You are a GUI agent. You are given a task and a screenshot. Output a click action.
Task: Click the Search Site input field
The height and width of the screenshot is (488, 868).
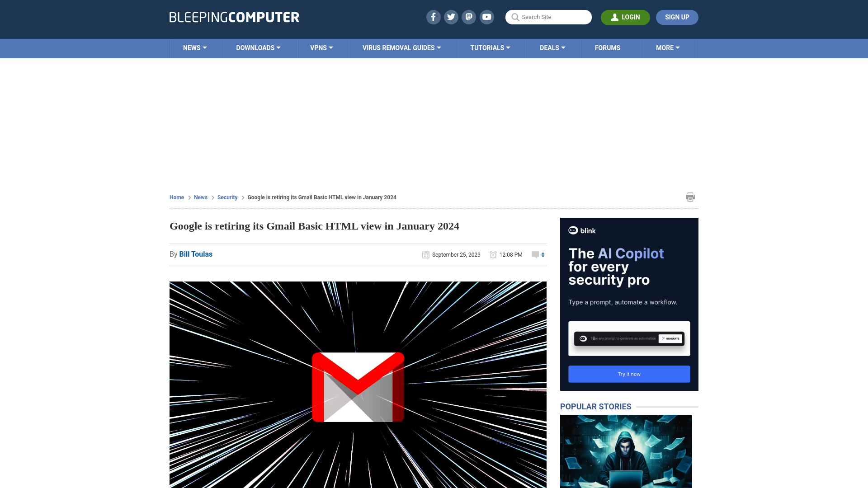[x=548, y=17]
